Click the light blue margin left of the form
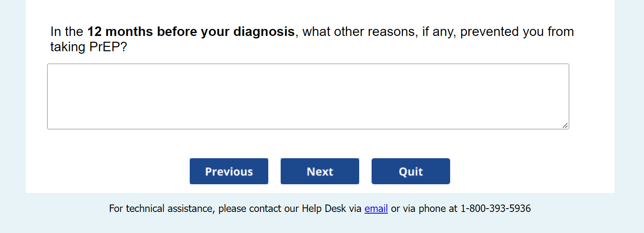644x233 pixels. tap(12, 103)
